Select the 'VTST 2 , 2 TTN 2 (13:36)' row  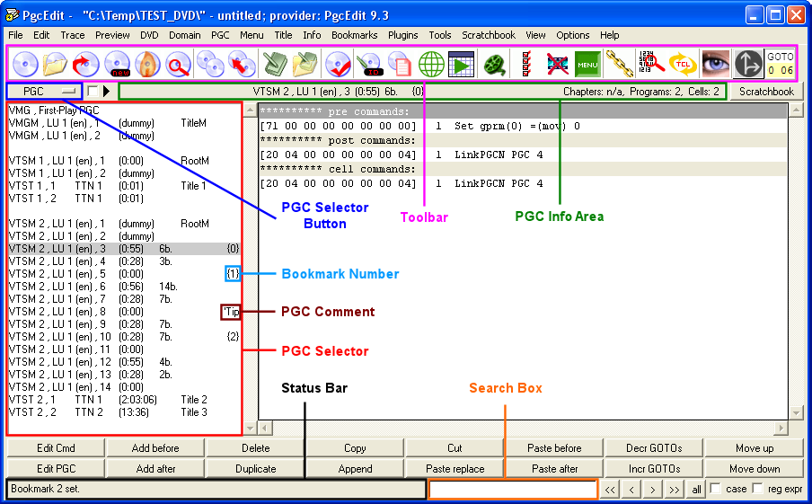click(x=124, y=412)
